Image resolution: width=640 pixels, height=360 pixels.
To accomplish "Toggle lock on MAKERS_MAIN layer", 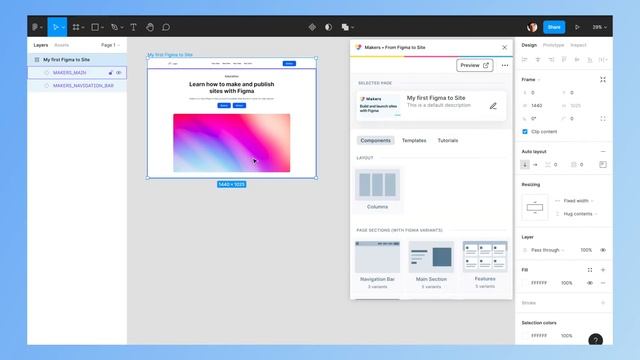I will tap(110, 73).
